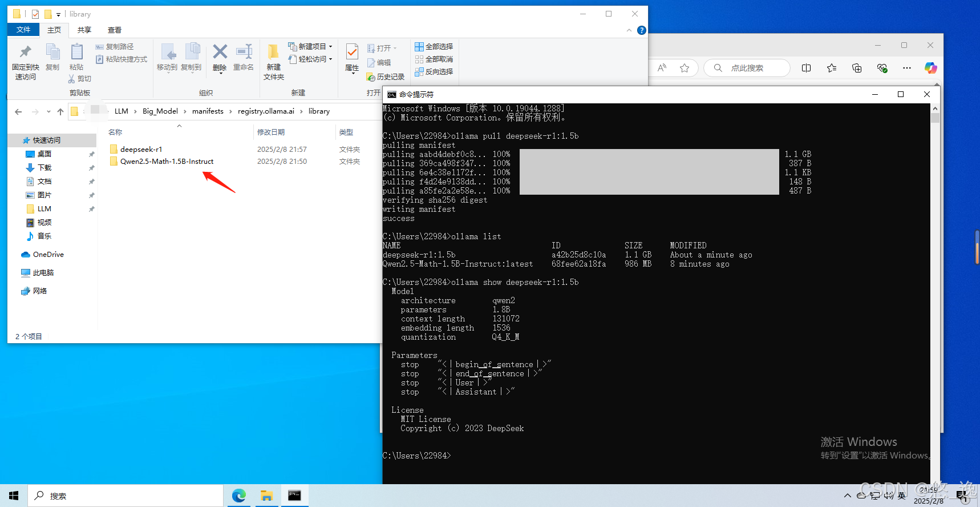980x507 pixels.
Task: Open Edge from the taskbar
Action: pos(239,496)
